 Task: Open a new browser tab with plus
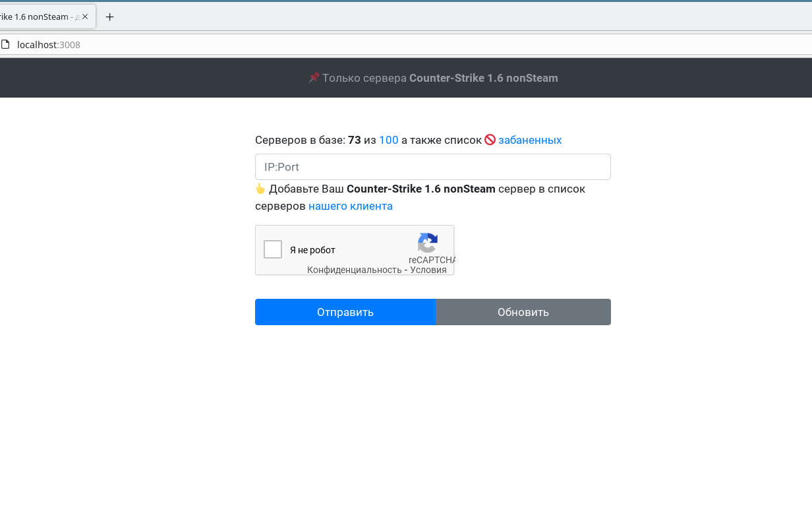(110, 16)
